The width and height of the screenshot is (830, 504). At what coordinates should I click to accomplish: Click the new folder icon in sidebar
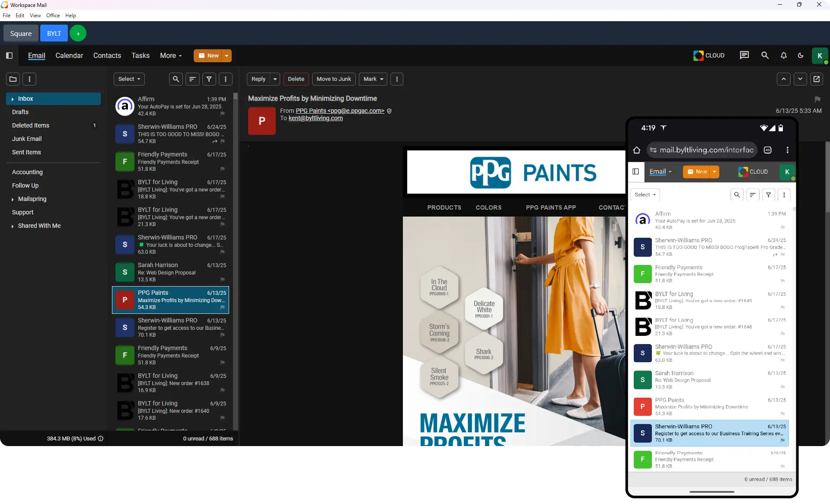tap(13, 79)
